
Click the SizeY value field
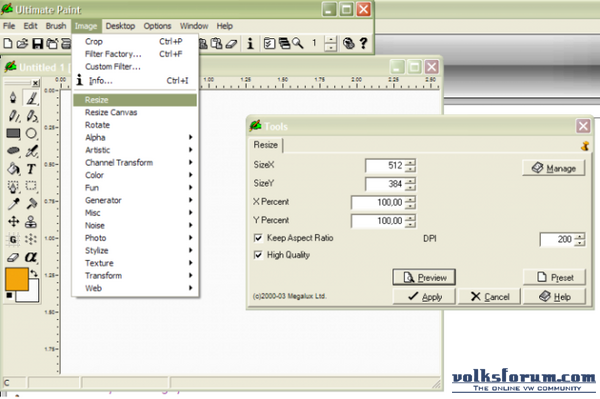coord(385,184)
